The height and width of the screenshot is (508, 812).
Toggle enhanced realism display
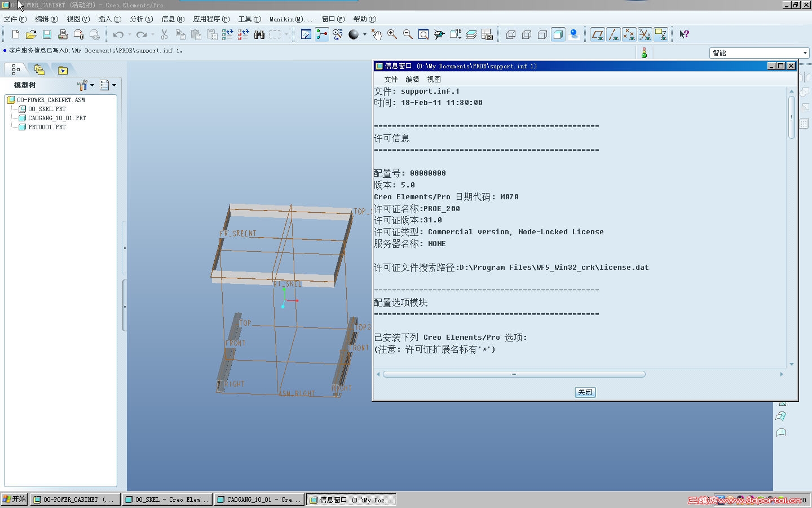click(x=574, y=34)
